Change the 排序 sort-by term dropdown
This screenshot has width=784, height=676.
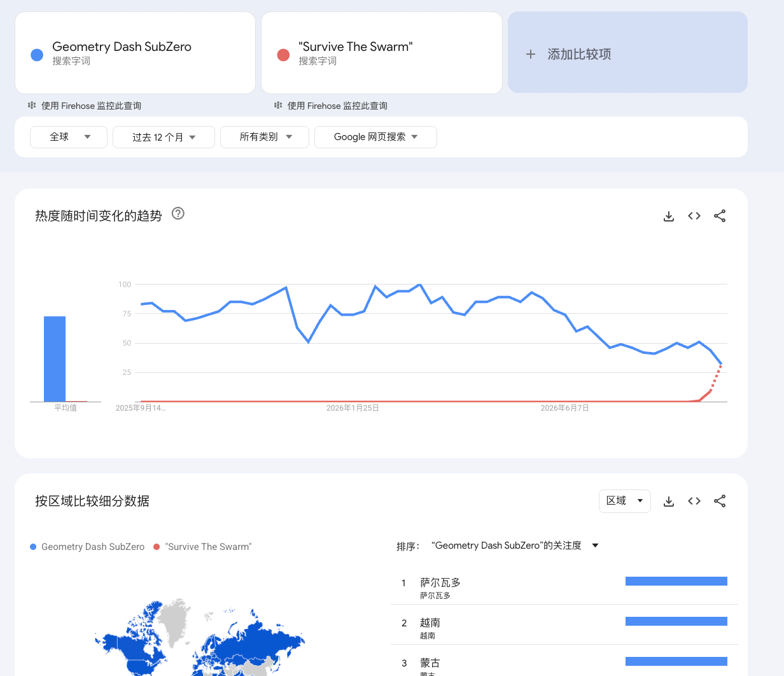515,546
